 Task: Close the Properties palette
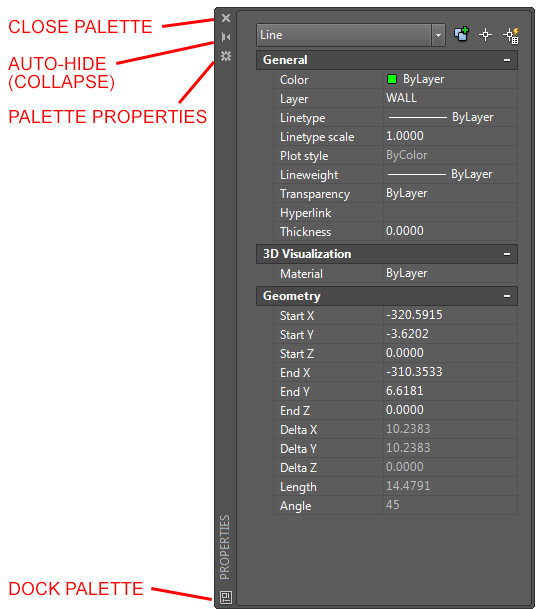coord(226,18)
